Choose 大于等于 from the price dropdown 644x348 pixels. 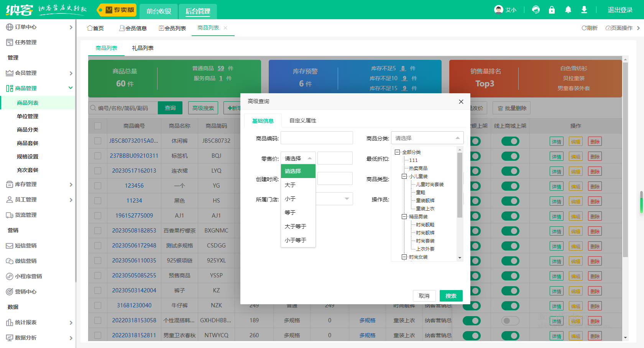(x=296, y=226)
